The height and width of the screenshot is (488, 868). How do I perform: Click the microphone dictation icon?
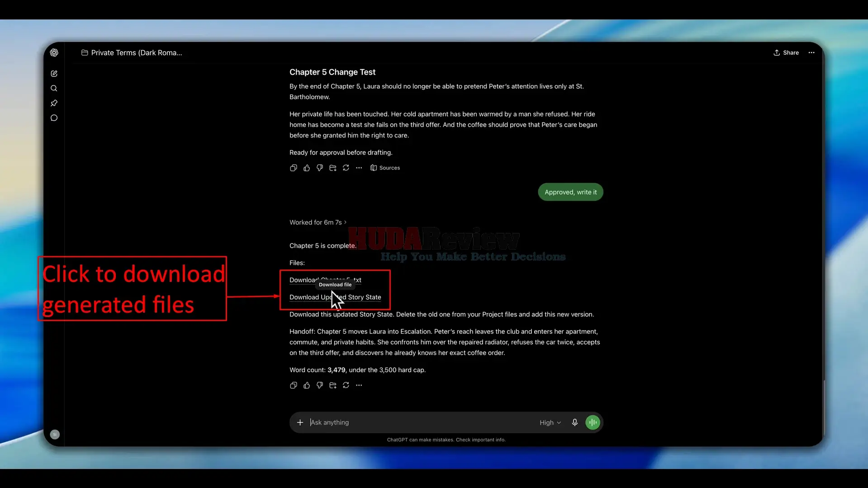point(574,422)
